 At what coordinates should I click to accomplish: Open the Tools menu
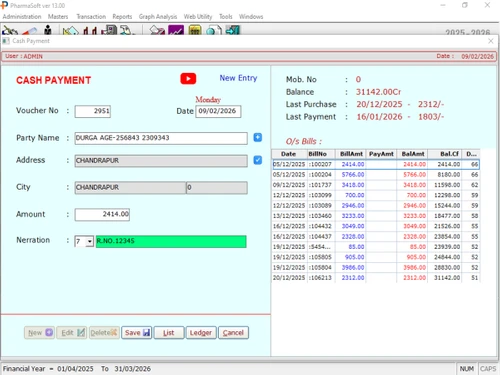pos(225,17)
